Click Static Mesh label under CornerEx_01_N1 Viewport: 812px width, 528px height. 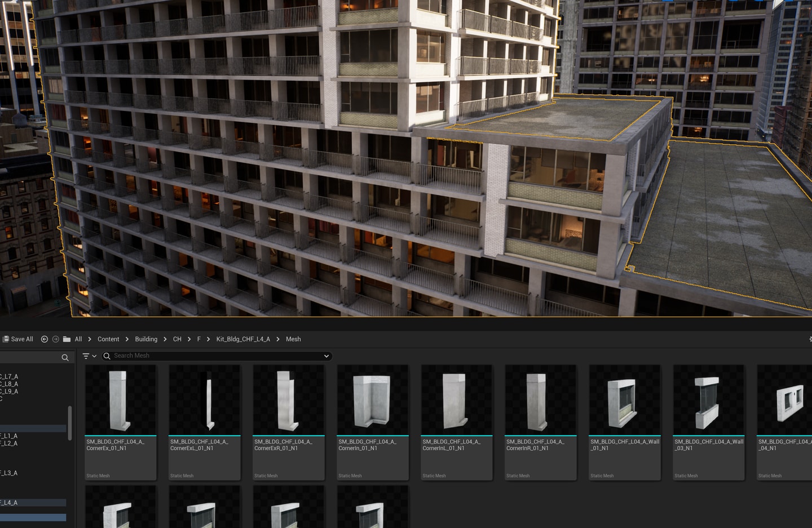(98, 476)
